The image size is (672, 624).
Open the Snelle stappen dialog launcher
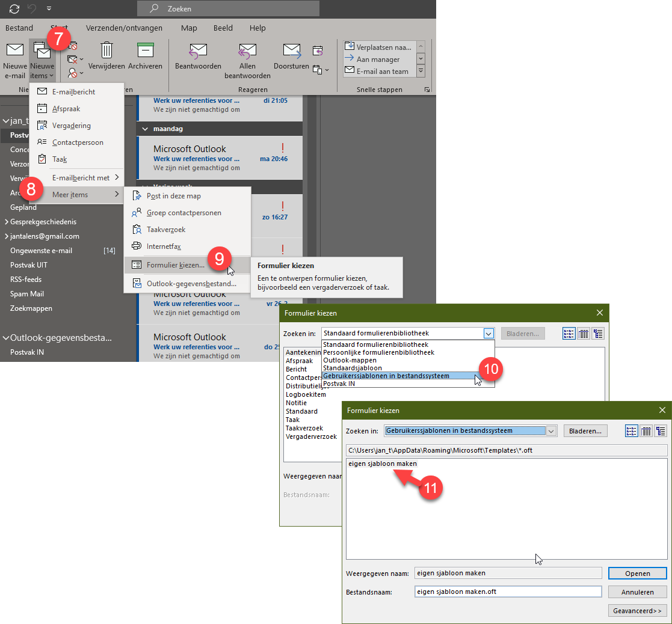pos(427,90)
